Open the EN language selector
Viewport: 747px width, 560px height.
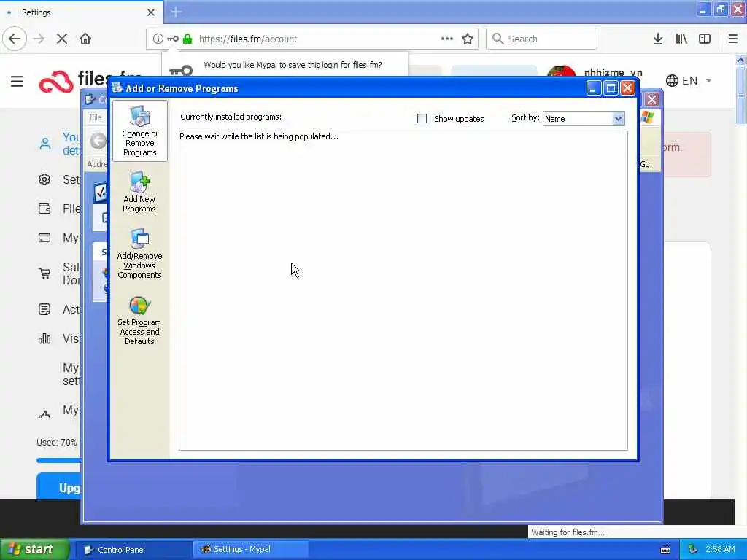(689, 81)
